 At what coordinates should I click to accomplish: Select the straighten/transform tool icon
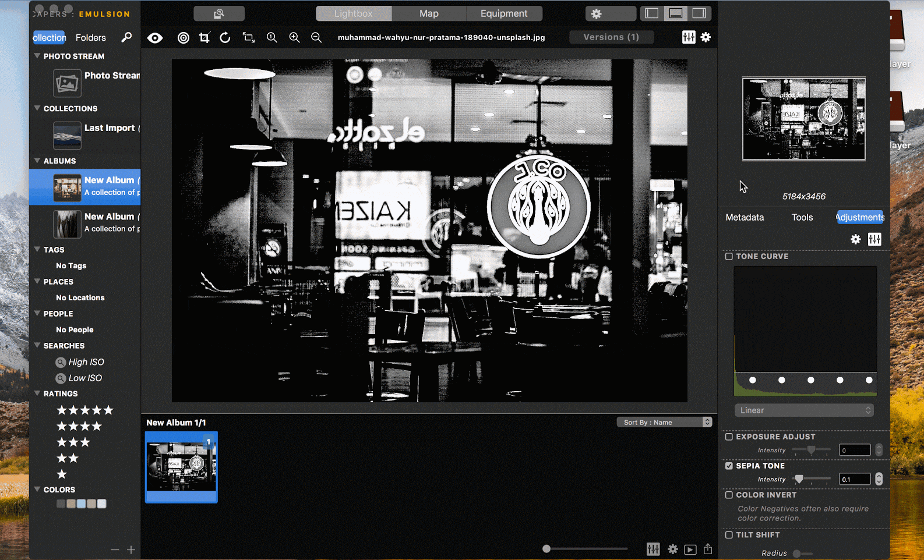(x=249, y=38)
